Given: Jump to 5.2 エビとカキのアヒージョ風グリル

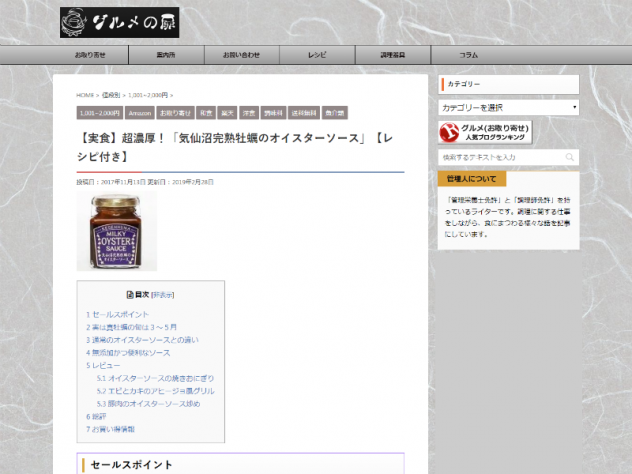Looking at the screenshot, I should coord(155,391).
